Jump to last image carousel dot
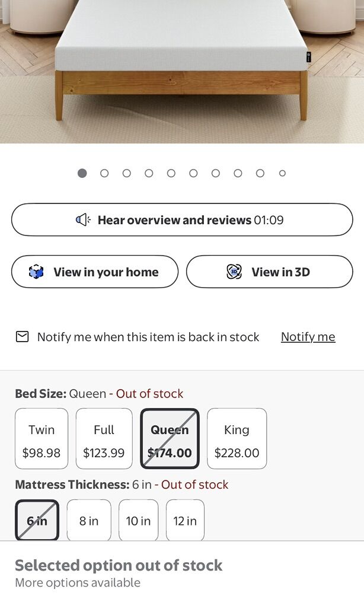 282,173
